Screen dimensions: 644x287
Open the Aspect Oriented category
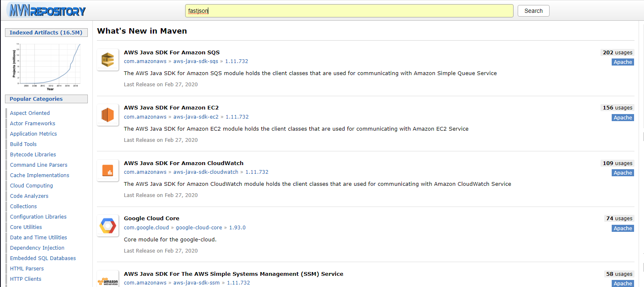tap(30, 113)
